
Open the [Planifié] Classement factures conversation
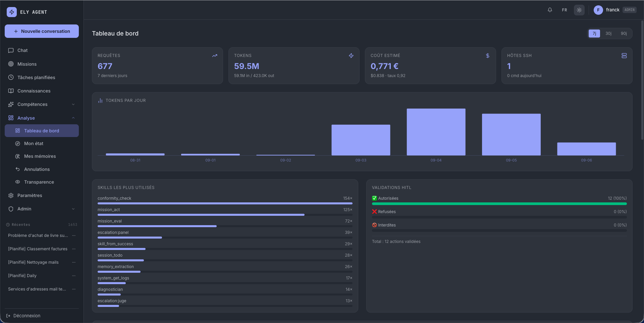tap(38, 249)
